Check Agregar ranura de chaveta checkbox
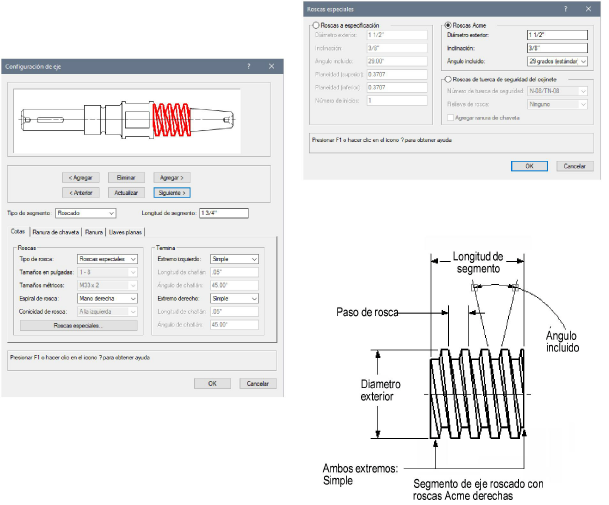This screenshot has height=505, width=609. [451, 117]
